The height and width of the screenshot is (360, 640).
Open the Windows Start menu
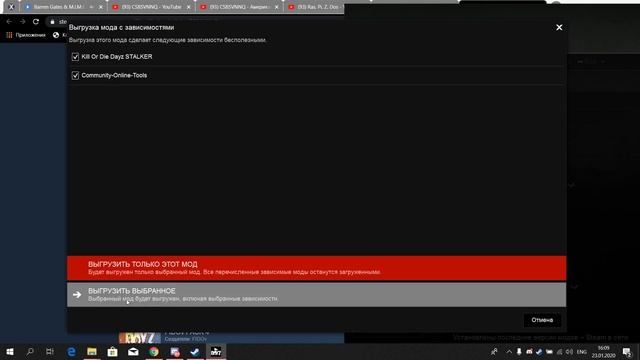coord(10,351)
